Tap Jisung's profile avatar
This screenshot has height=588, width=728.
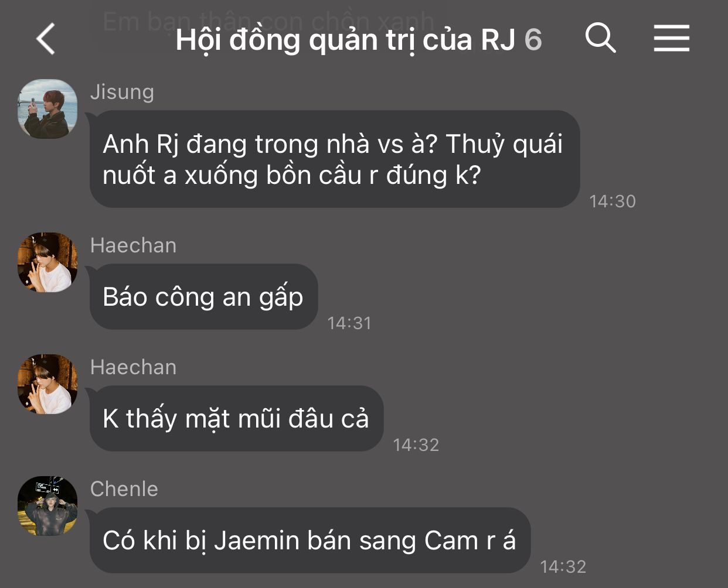(47, 109)
